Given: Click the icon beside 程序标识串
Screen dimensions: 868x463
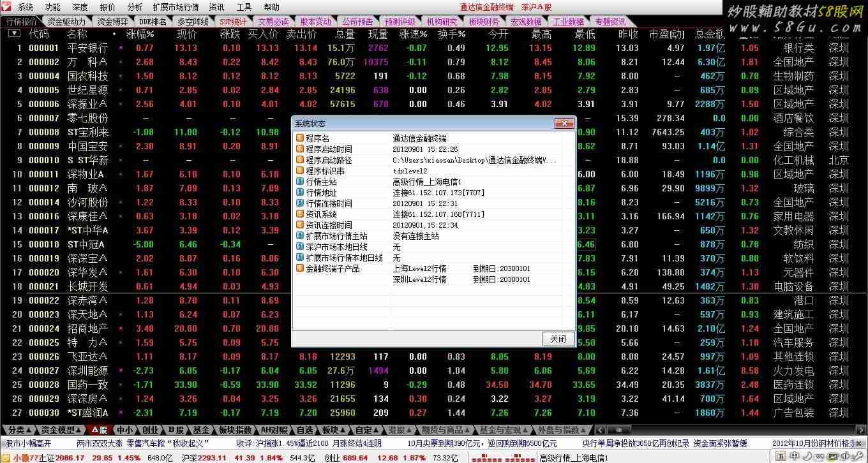Looking at the screenshot, I should click(300, 171).
